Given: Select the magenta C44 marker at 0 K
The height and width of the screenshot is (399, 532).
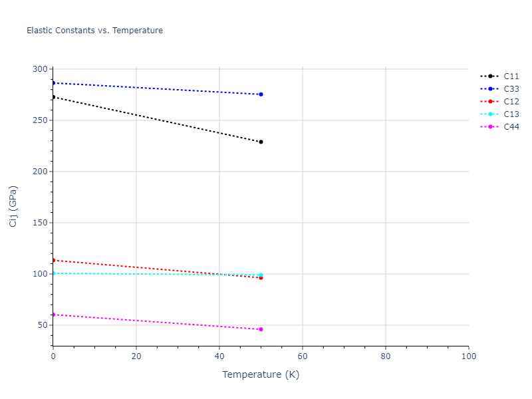Looking at the screenshot, I should (53, 315).
